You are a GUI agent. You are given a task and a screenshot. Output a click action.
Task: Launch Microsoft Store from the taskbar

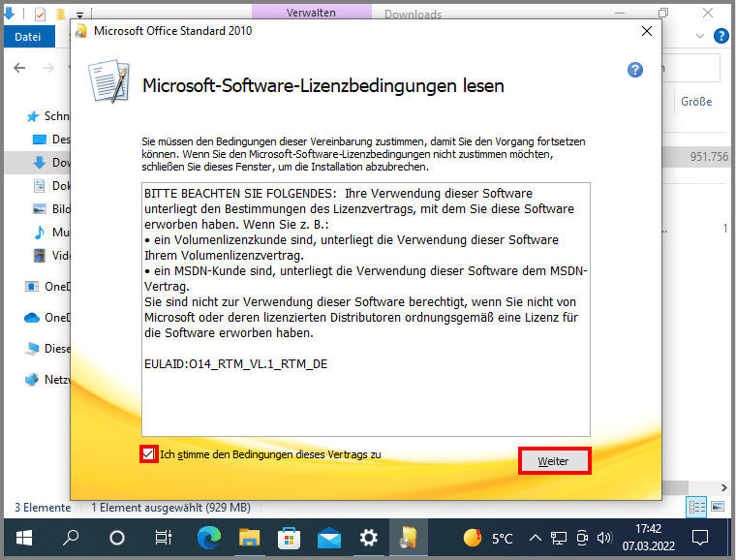(x=289, y=538)
